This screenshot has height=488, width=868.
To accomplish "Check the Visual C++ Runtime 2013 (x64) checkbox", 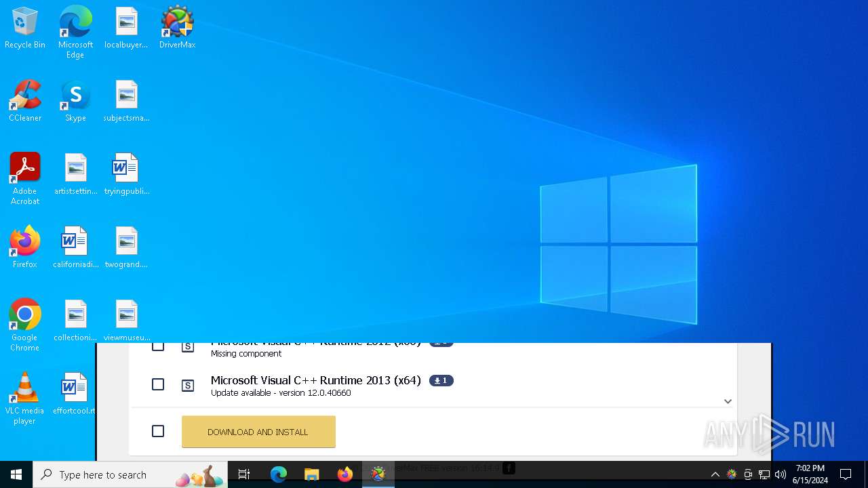I will pos(158,384).
